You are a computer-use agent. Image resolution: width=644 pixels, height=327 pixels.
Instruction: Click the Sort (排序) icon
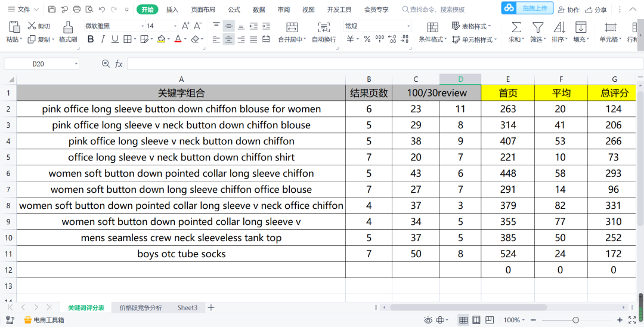tap(559, 27)
